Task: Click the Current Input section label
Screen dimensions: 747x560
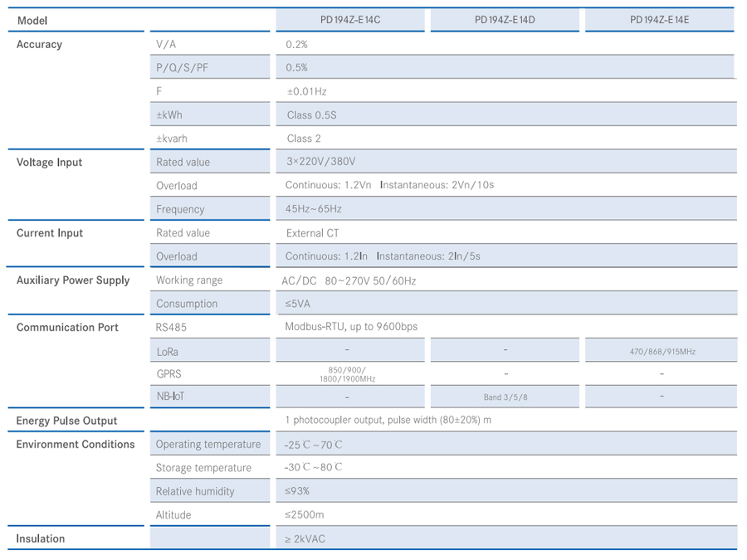Action: [x=50, y=233]
